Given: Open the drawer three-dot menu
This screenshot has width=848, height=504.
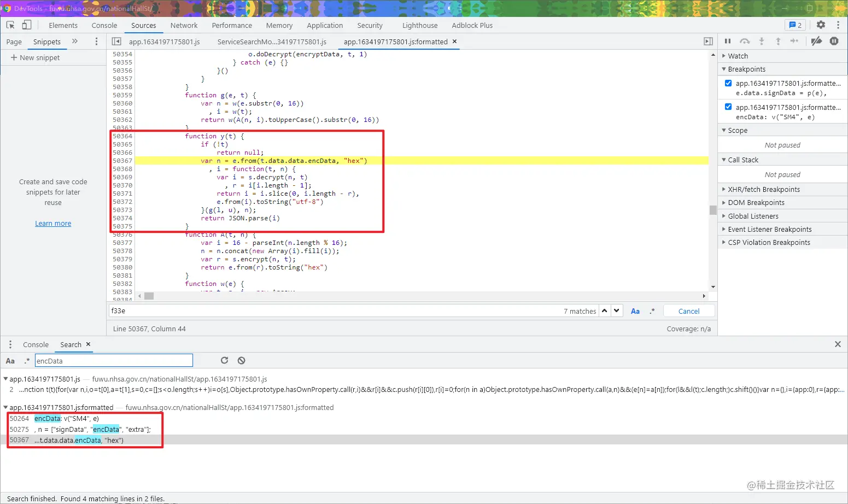Looking at the screenshot, I should 10,344.
